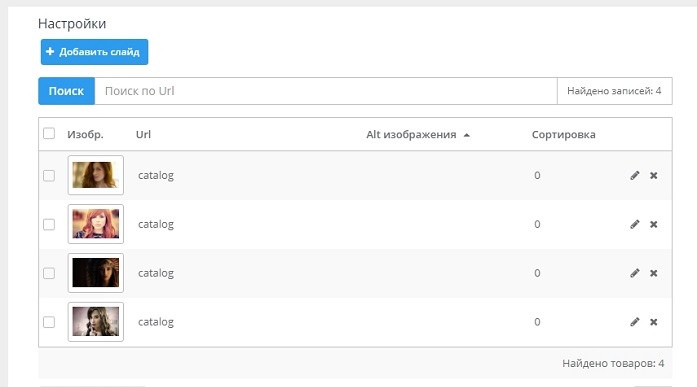
Task: Toggle the select-all checkbox in table header
Action: 49,133
